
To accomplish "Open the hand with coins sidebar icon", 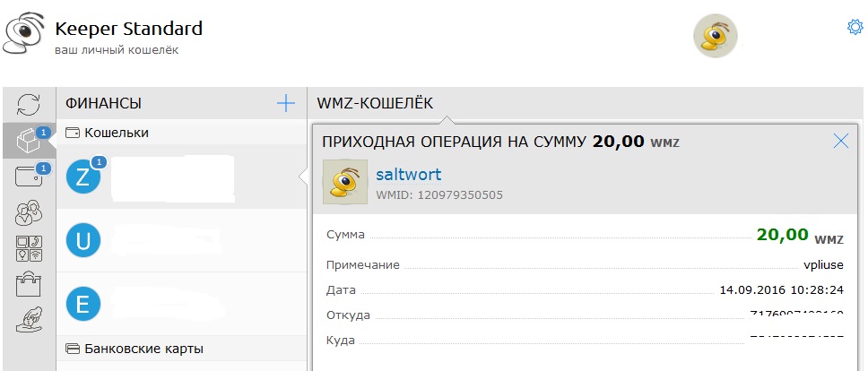I will pos(29,320).
